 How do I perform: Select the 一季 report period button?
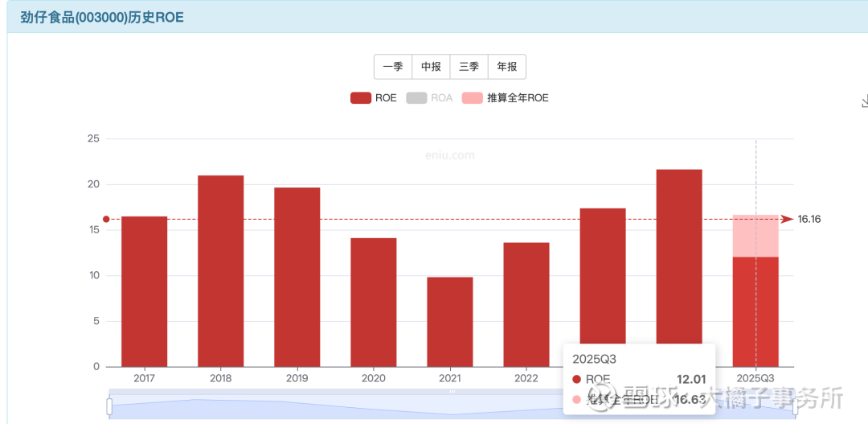[x=393, y=67]
